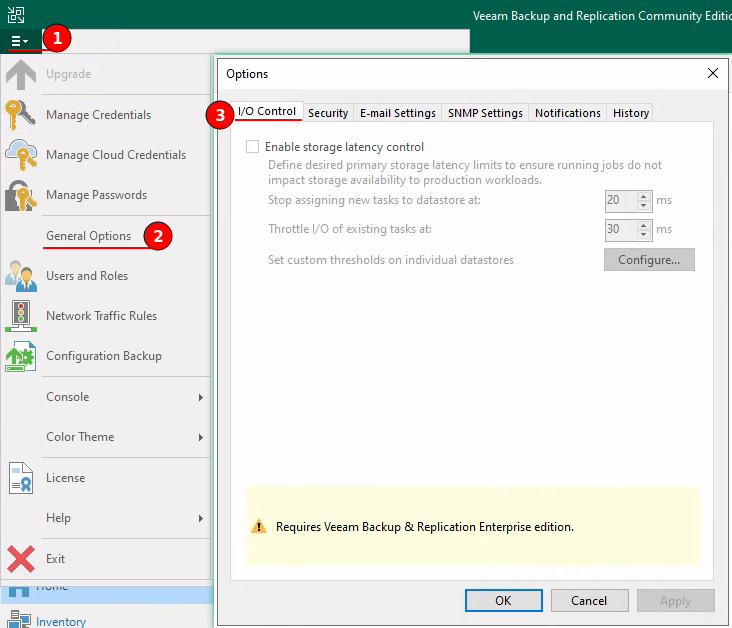Image resolution: width=732 pixels, height=628 pixels.
Task: Click 'Throttle I/O of existing tasks at:' label
Action: click(350, 229)
